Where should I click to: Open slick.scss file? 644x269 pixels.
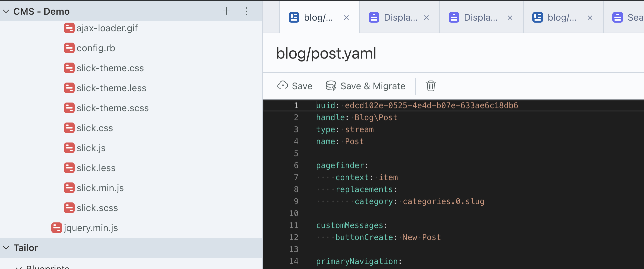[97, 208]
